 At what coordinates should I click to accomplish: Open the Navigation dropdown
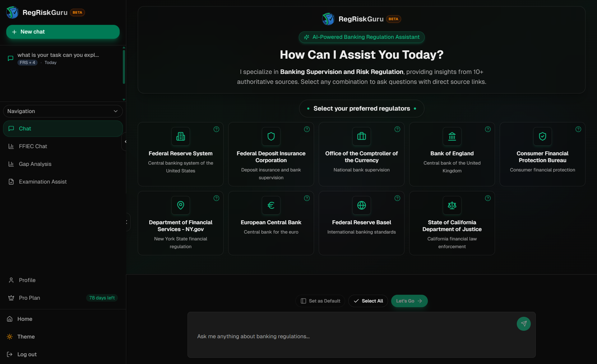tap(62, 111)
